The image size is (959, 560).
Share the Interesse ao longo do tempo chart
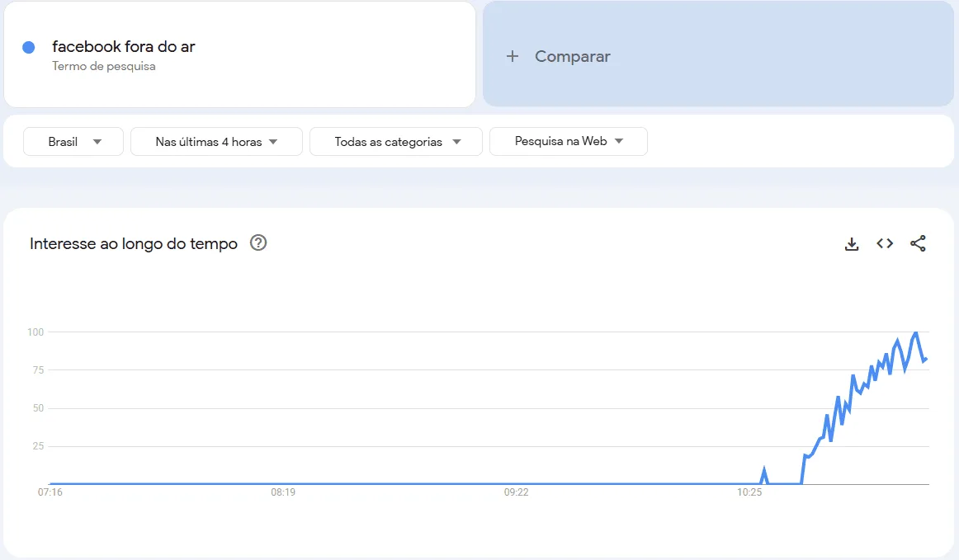point(918,243)
